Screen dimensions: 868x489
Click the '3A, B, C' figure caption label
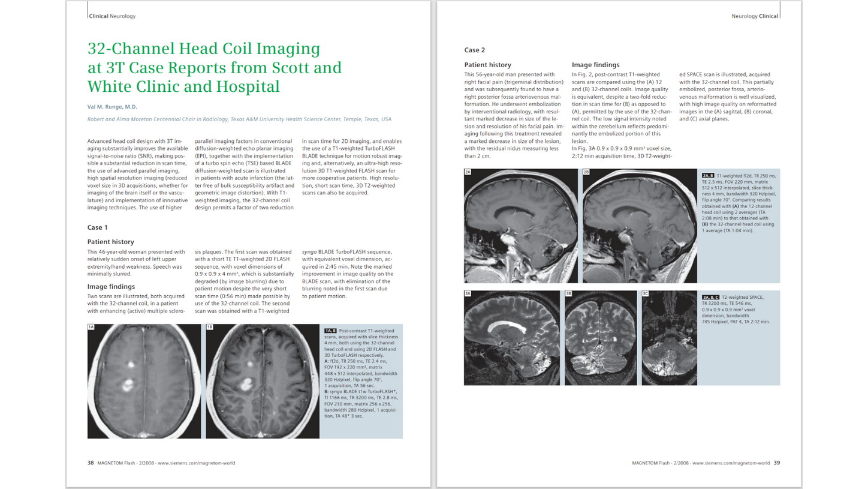click(x=710, y=297)
